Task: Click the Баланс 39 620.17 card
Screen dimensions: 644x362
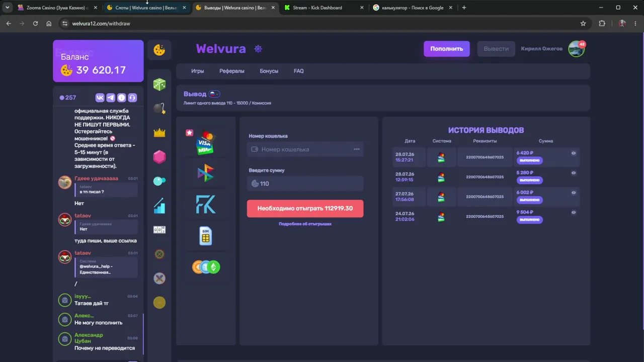Action: click(98, 61)
